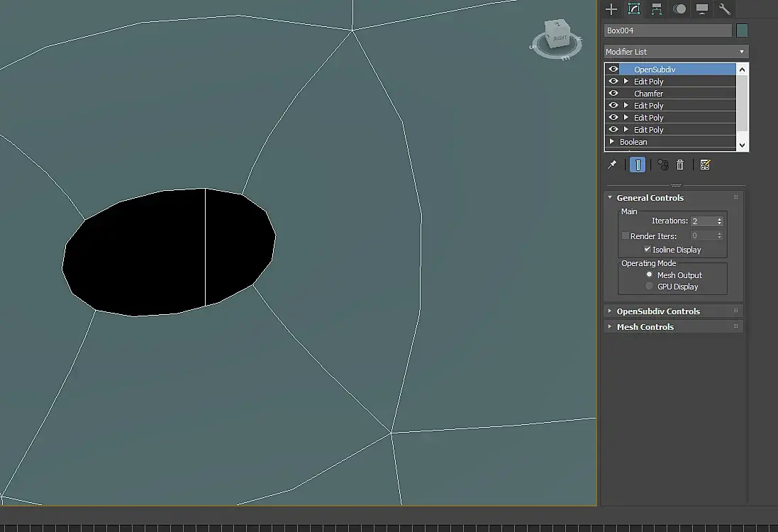Select GPU Display operating mode
The height and width of the screenshot is (532, 778).
click(650, 287)
